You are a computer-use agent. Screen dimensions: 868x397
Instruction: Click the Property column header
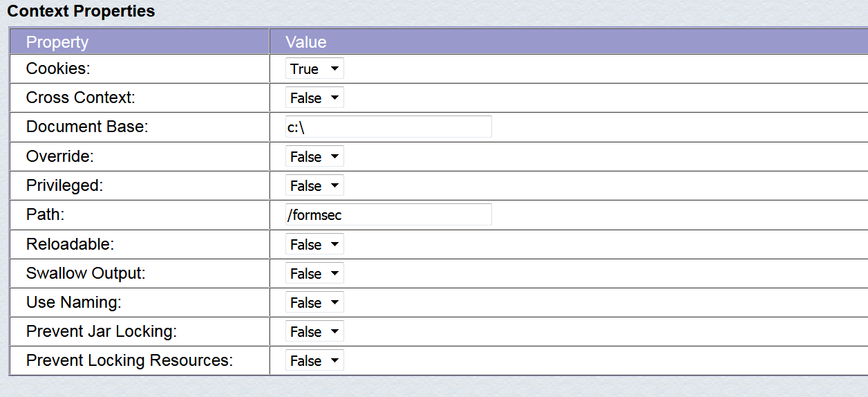pos(57,42)
